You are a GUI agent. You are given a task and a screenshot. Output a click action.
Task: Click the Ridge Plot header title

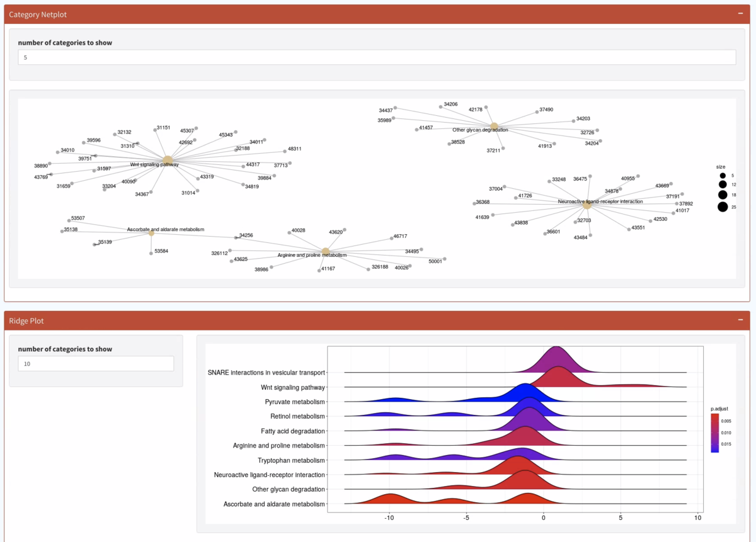click(x=26, y=320)
